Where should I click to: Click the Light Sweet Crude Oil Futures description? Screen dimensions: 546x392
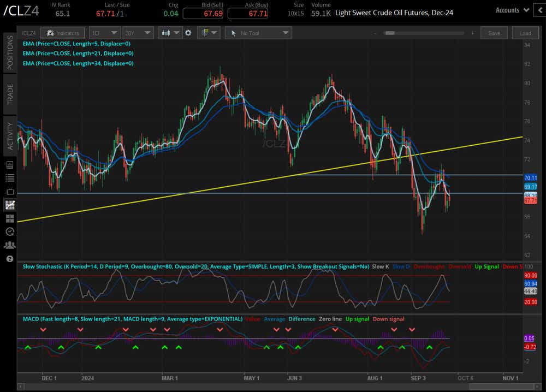point(394,13)
